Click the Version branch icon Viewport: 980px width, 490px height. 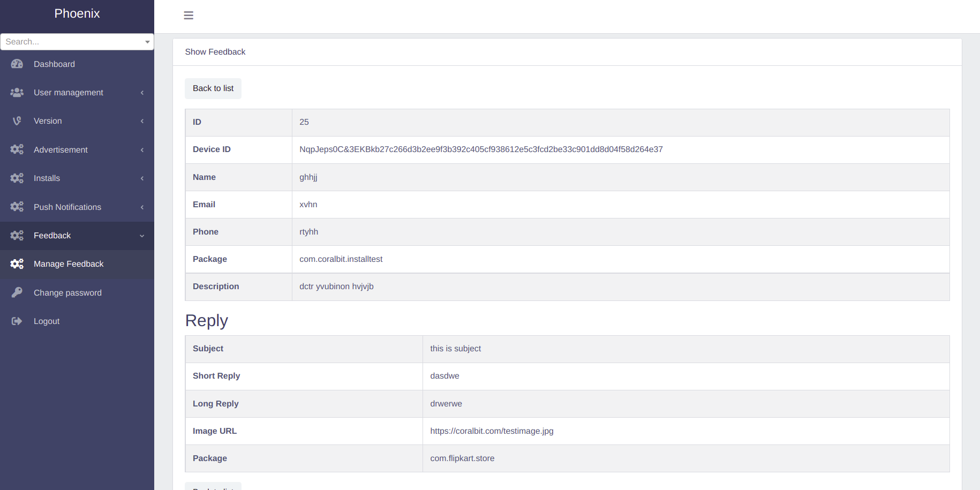pos(17,121)
